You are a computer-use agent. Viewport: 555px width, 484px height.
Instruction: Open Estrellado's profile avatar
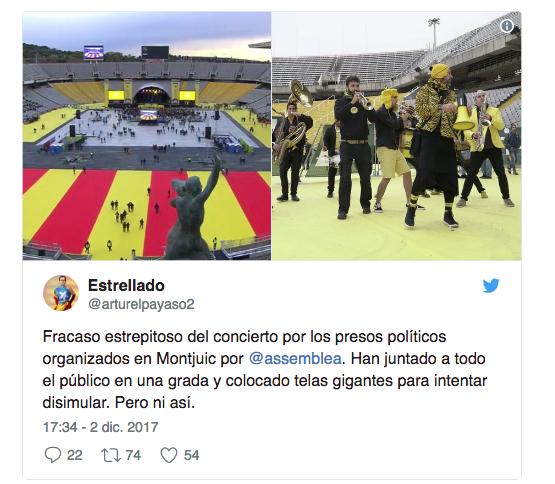(x=61, y=293)
